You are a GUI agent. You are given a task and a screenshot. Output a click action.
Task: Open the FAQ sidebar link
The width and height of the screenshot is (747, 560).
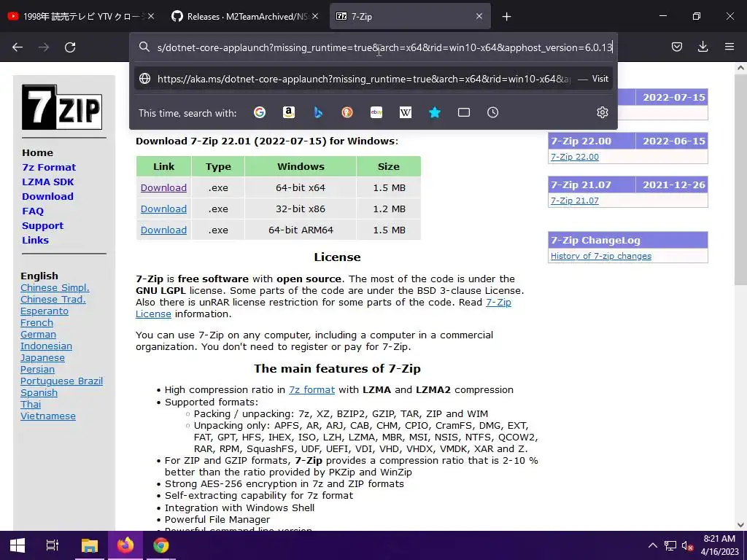click(33, 211)
